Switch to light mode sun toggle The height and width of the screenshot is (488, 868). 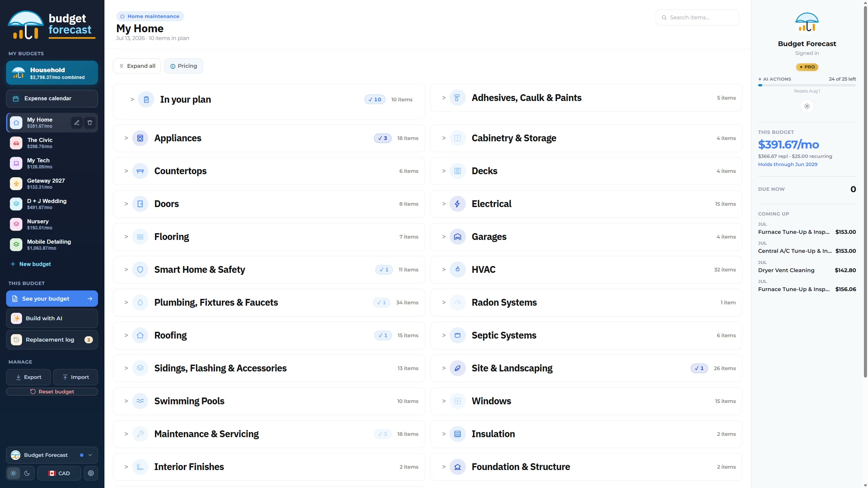coord(14,473)
